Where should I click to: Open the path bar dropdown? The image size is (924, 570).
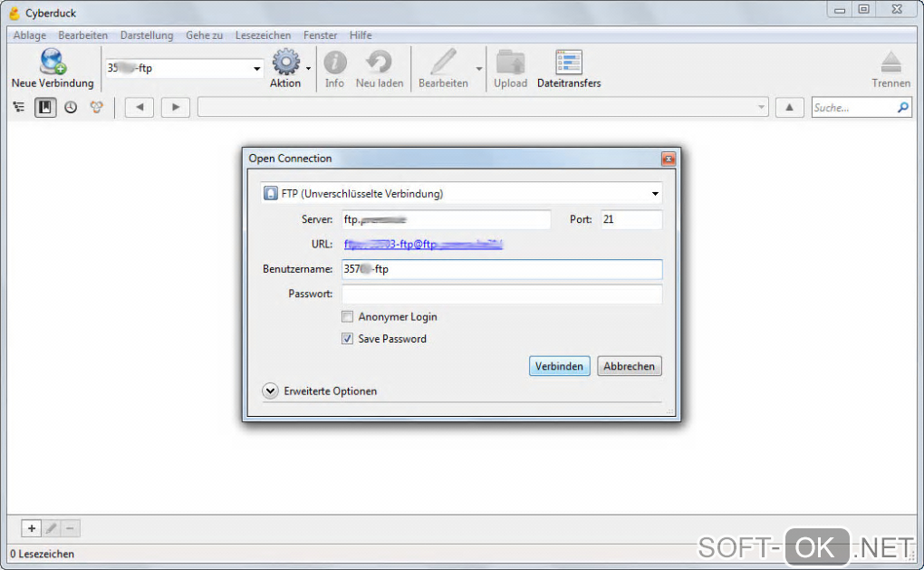coord(761,107)
